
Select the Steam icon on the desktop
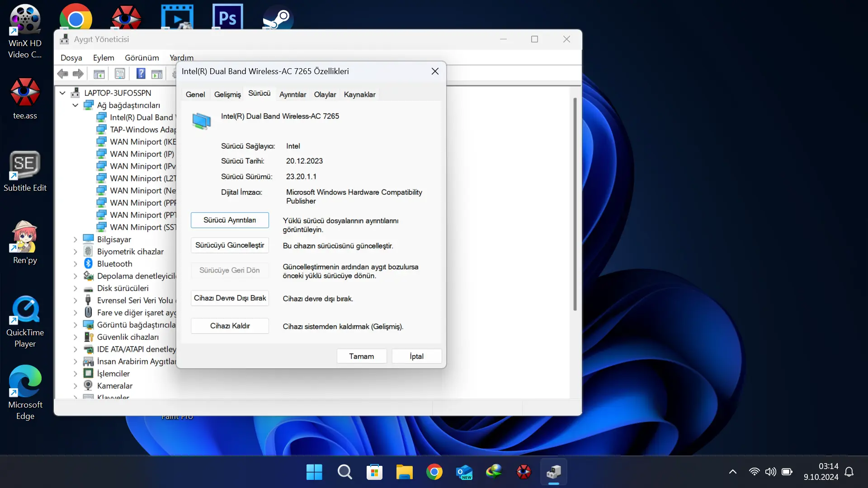[278, 18]
